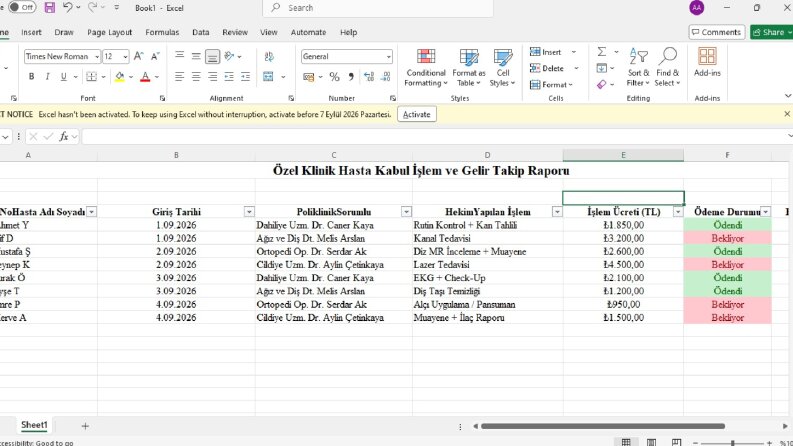793x446 pixels.
Task: Open Conditional Formatting menu
Action: click(x=426, y=68)
